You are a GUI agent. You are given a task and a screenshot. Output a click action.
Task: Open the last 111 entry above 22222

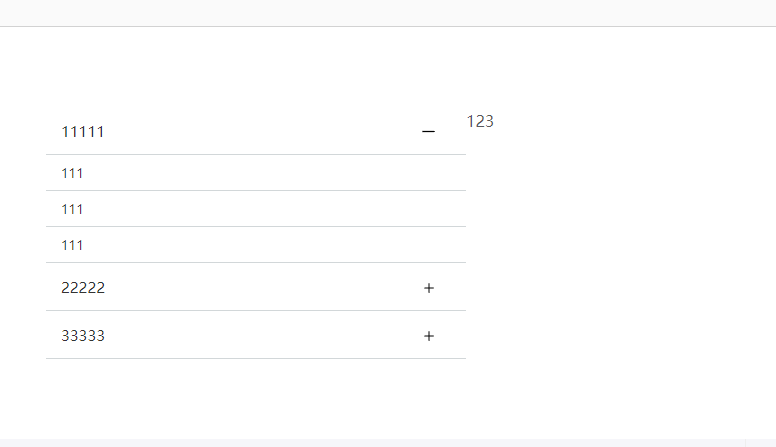tap(72, 245)
